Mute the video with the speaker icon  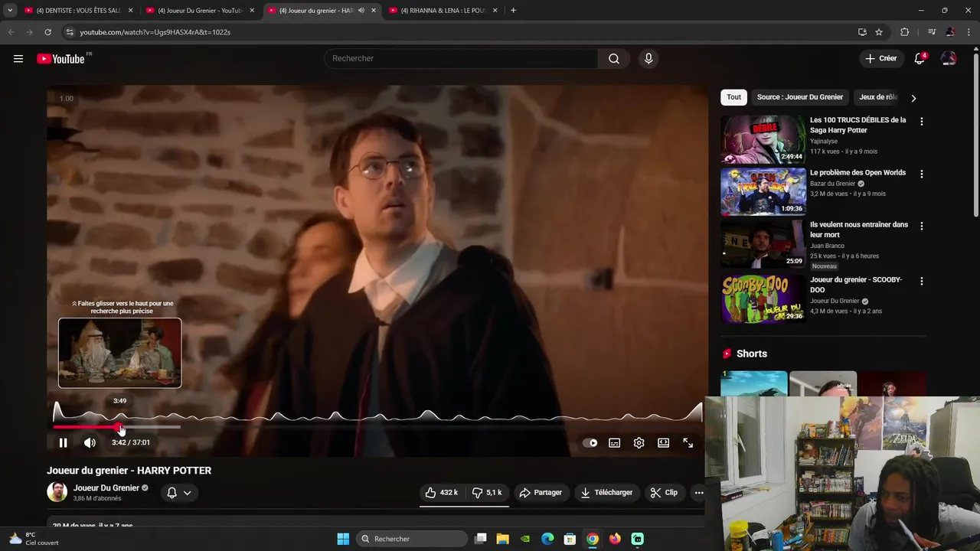pyautogui.click(x=90, y=442)
